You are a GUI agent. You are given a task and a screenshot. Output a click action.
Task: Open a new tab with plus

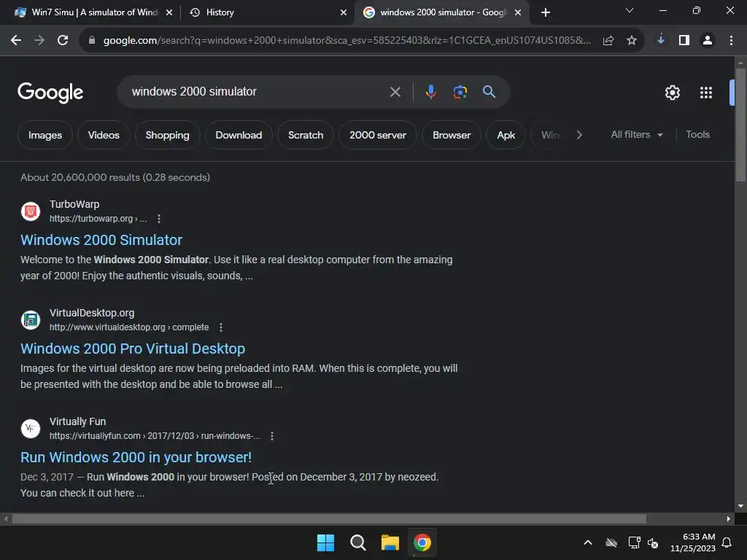pyautogui.click(x=546, y=13)
